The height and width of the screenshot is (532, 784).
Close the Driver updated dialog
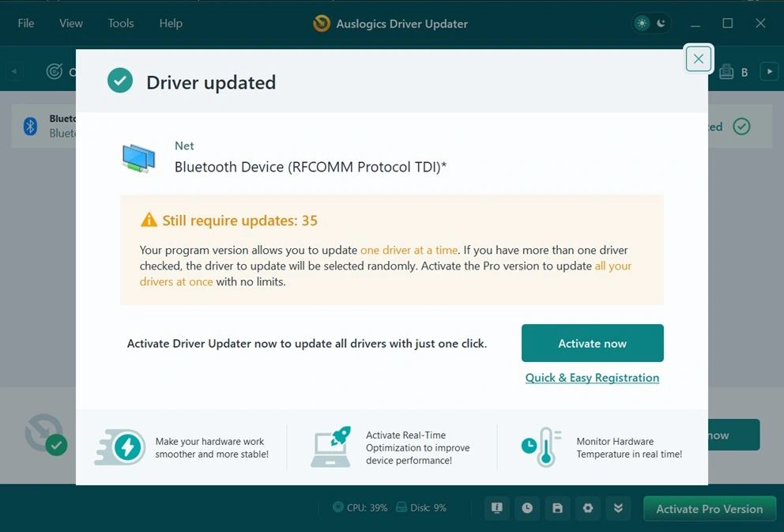click(x=698, y=58)
